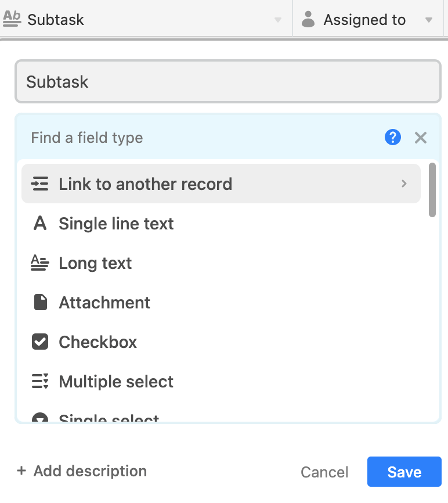Click the field list scrollbar

click(432, 192)
